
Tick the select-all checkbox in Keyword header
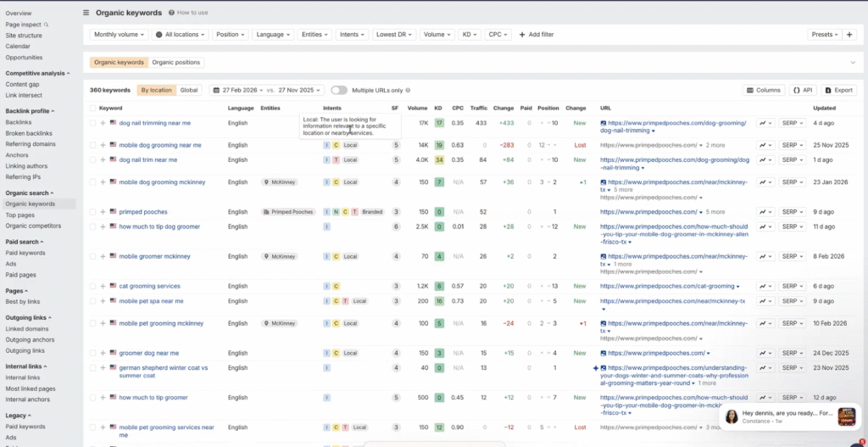point(93,109)
